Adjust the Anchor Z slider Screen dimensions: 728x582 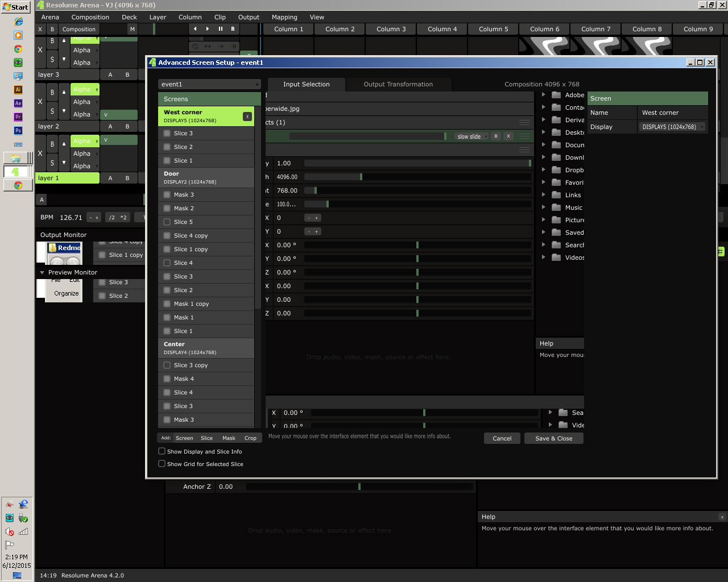click(359, 487)
